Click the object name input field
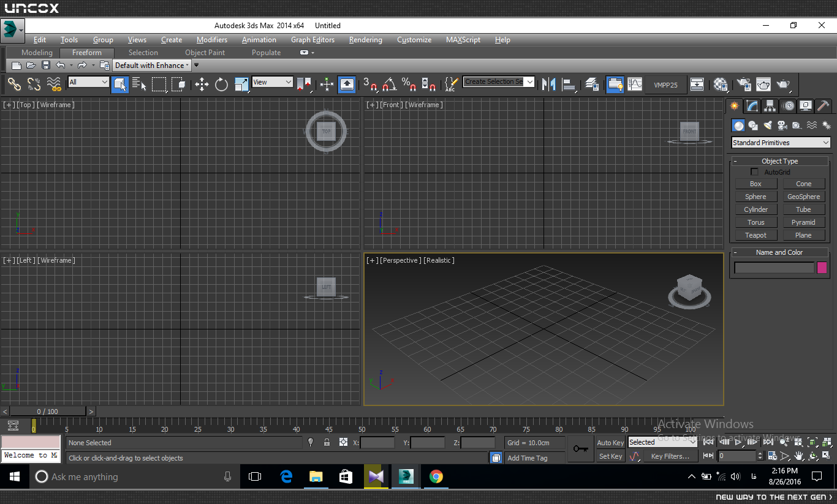This screenshot has width=837, height=504. [x=774, y=268]
